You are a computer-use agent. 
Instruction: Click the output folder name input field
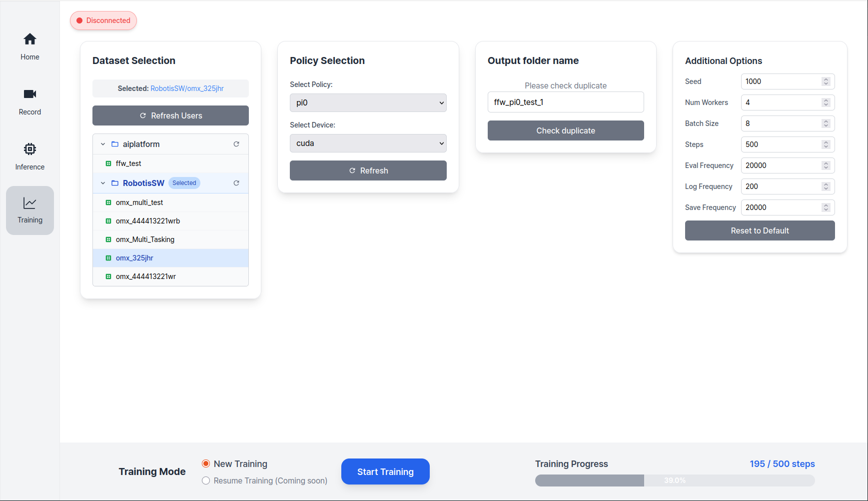coord(565,102)
